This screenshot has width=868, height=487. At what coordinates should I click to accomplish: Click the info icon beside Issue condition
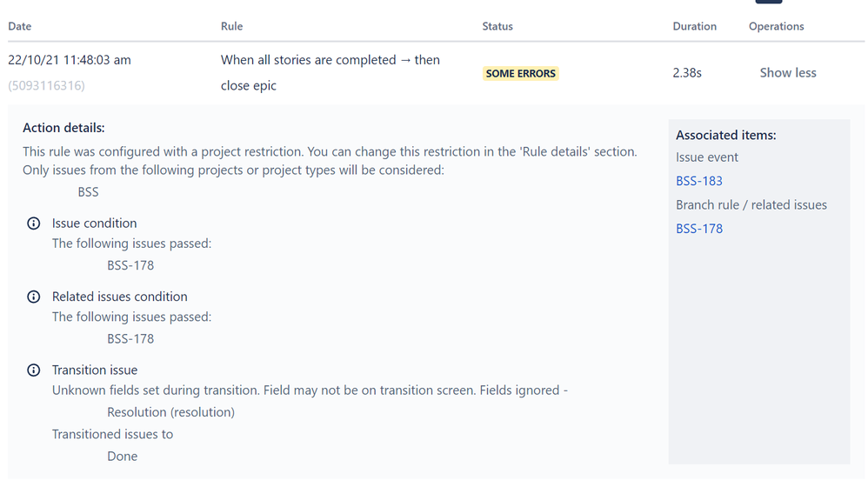(34, 223)
